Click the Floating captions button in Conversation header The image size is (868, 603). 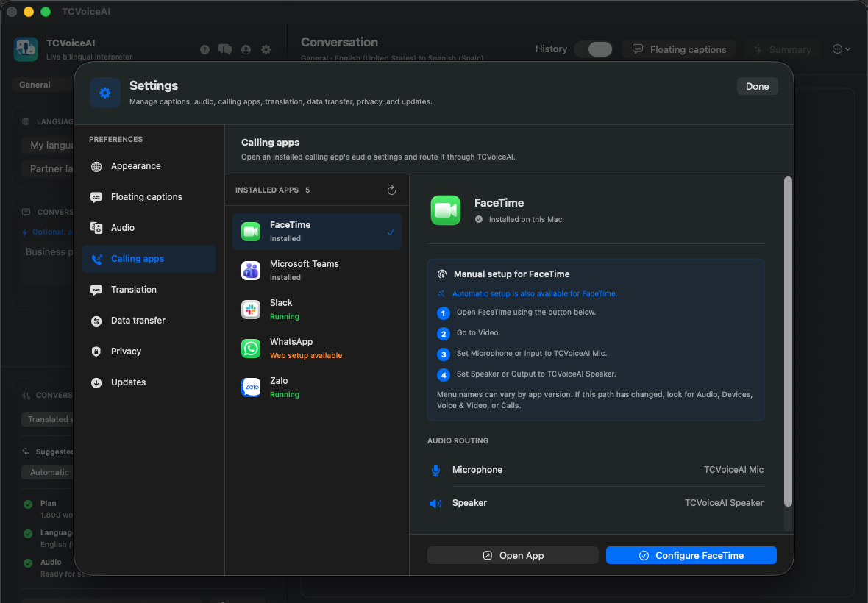(x=679, y=49)
